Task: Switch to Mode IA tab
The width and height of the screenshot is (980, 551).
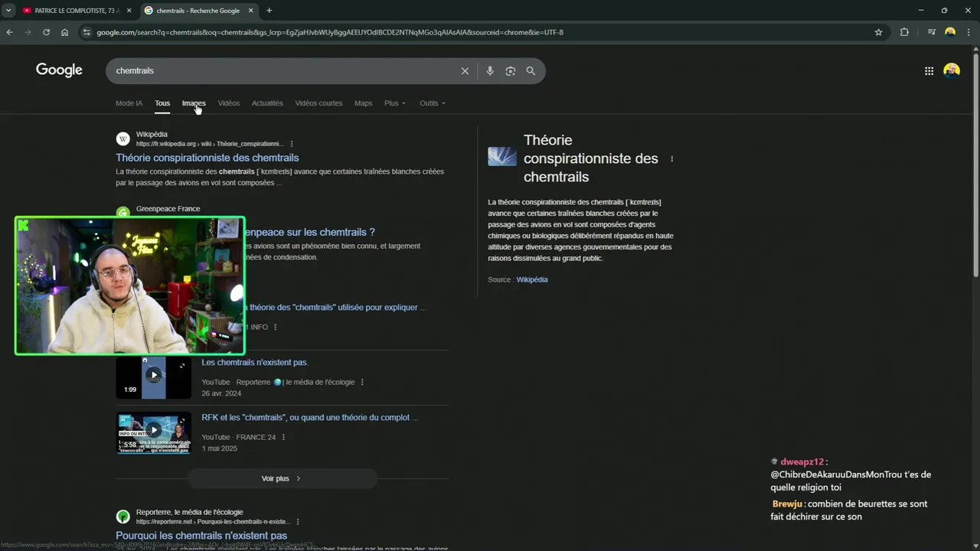Action: tap(129, 103)
